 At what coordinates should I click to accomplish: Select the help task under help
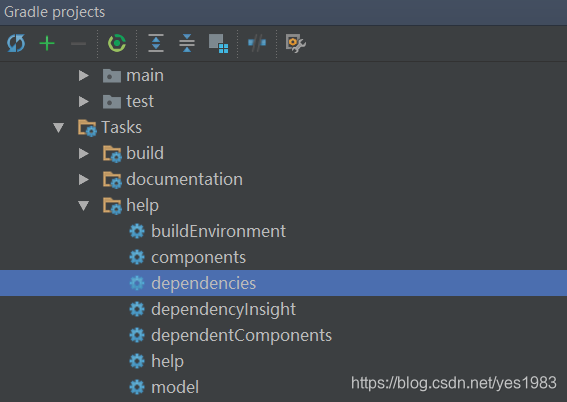pyautogui.click(x=167, y=362)
